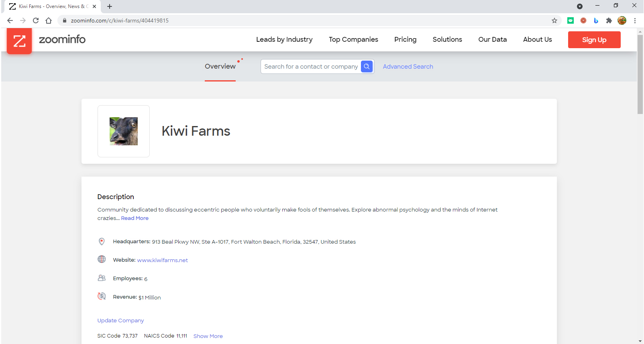Select the Overview tab
The image size is (644, 344).
tap(220, 66)
